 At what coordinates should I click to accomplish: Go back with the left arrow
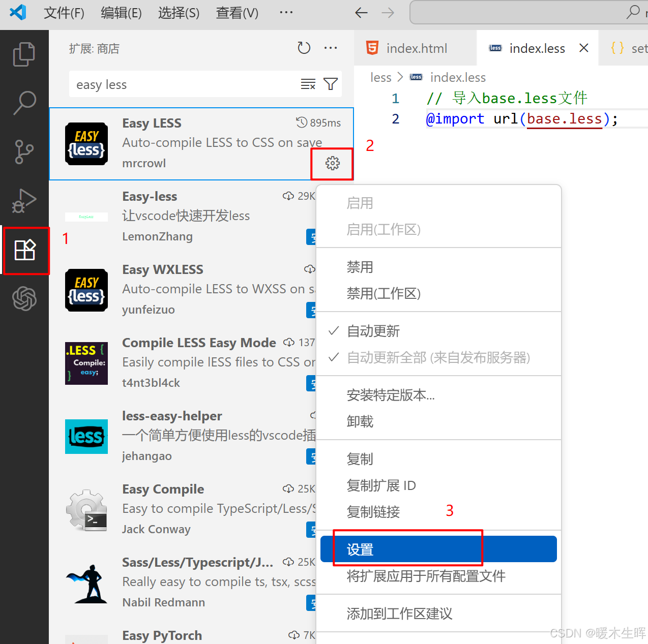tap(361, 13)
